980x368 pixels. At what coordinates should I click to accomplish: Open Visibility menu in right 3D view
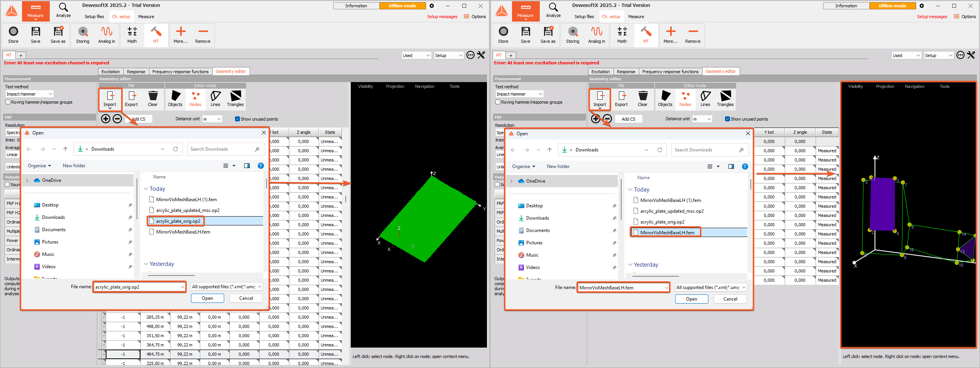pos(855,86)
